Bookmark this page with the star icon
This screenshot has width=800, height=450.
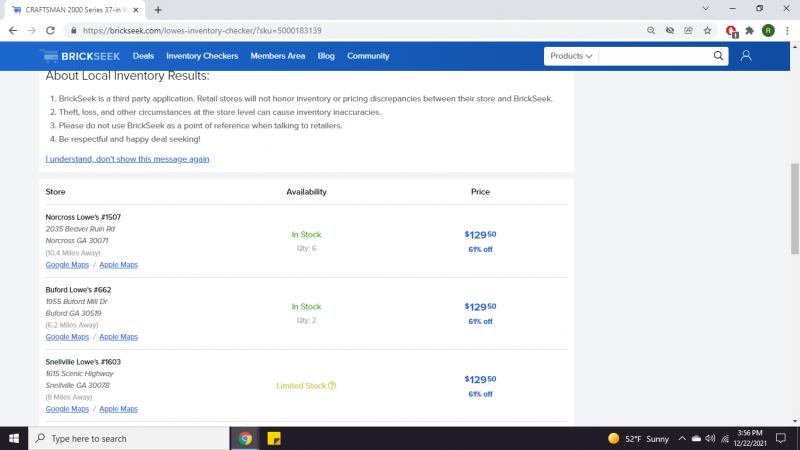(707, 31)
